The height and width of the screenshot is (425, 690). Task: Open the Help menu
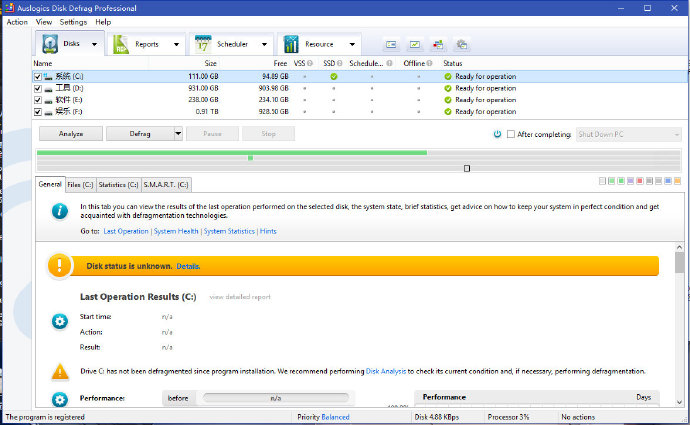point(103,22)
